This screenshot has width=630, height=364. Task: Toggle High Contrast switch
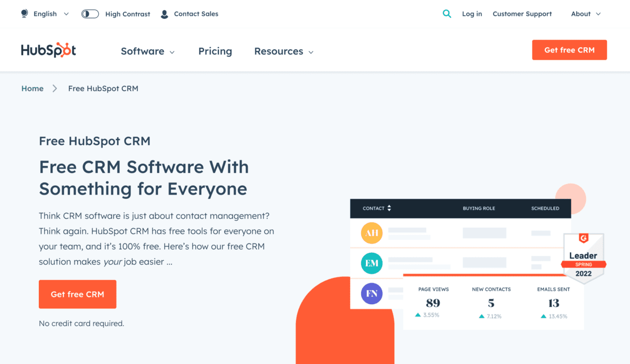click(x=90, y=14)
